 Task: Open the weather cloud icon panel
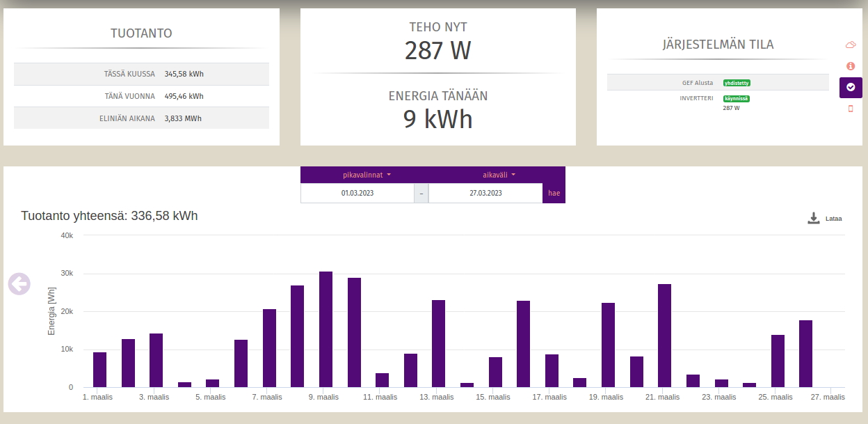click(850, 45)
